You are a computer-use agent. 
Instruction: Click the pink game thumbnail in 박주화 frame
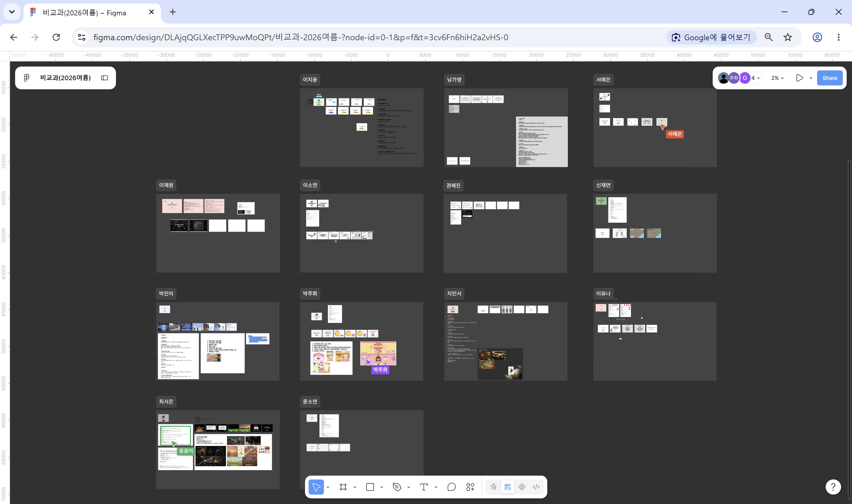(x=378, y=353)
